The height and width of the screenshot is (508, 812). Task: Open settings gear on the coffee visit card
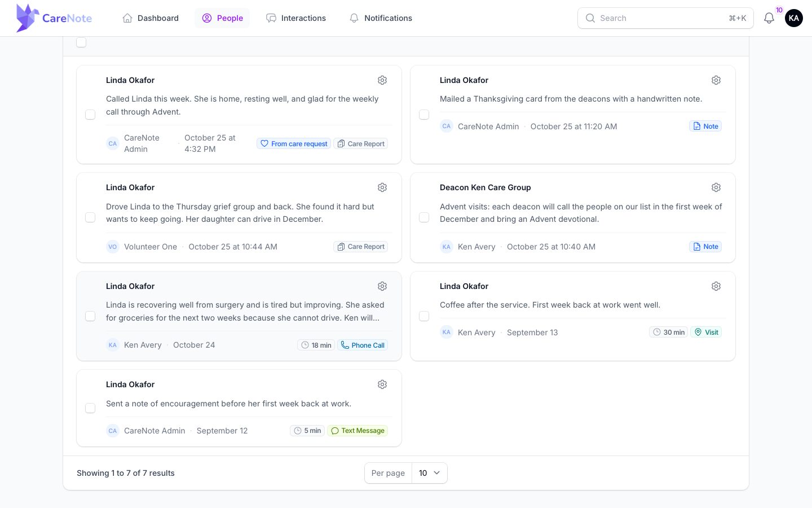(x=716, y=286)
